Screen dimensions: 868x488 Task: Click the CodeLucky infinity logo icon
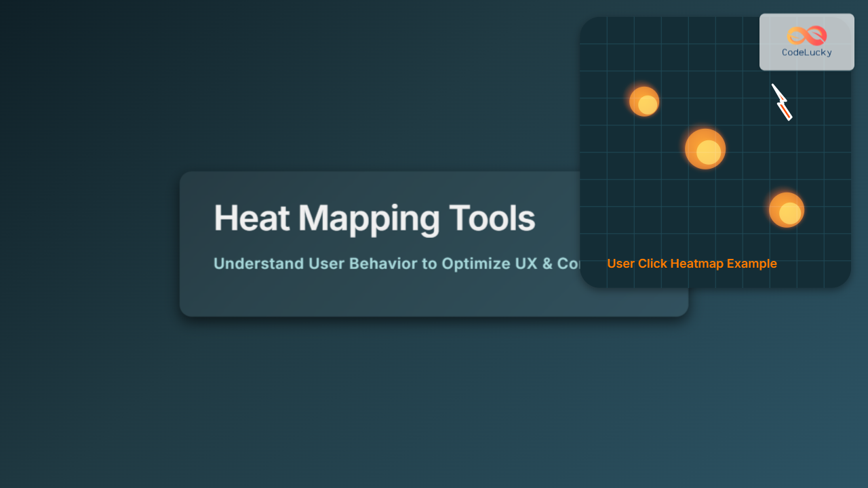807,35
